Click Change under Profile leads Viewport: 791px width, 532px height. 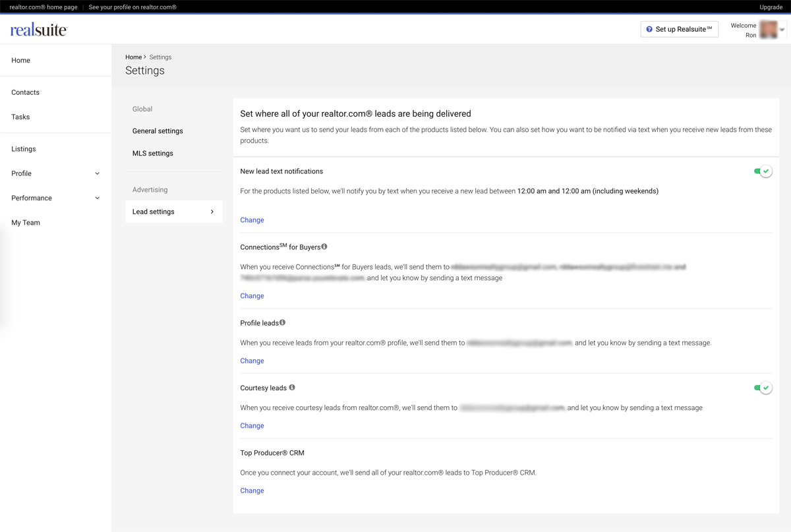252,361
